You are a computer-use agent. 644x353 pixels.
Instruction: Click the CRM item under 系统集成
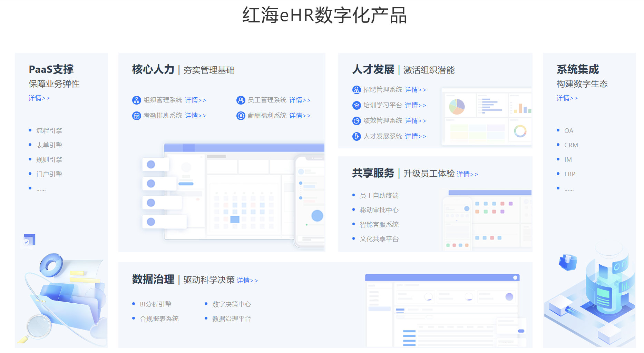pos(571,145)
